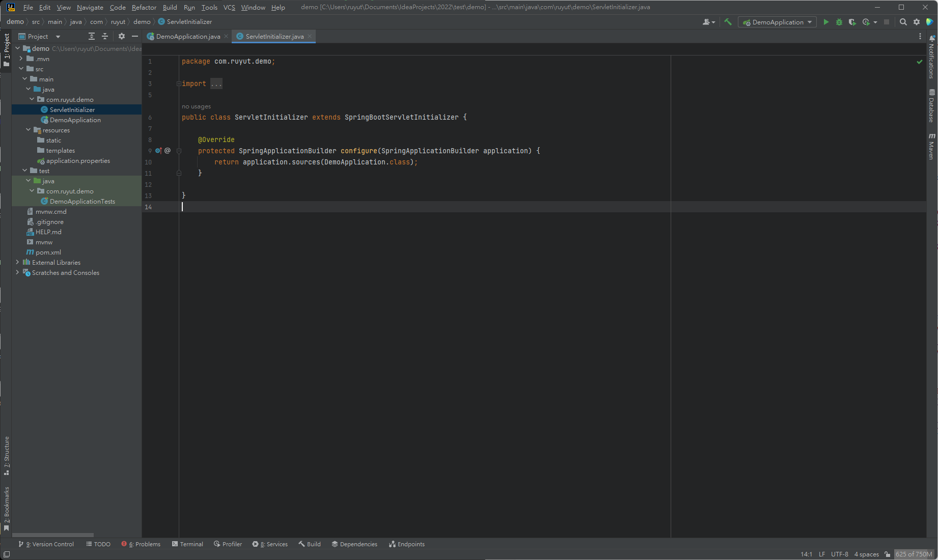Open the Database tool window
Image resolution: width=938 pixels, height=560 pixels.
click(x=932, y=106)
